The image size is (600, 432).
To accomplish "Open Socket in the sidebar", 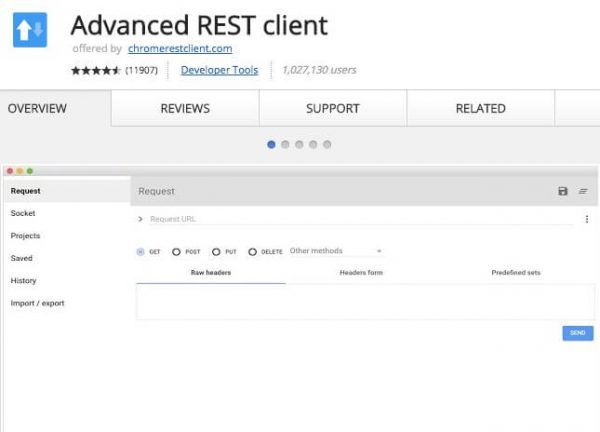I will [x=67, y=213].
